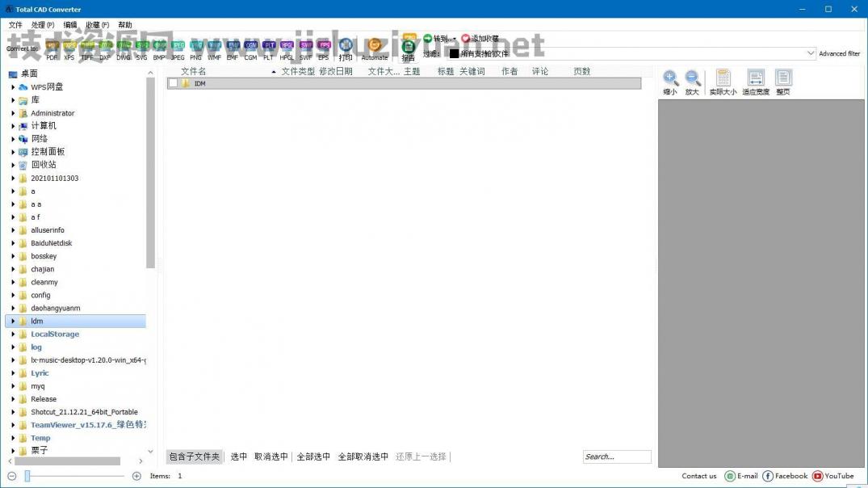Open the 处理 (P) menu

(43, 25)
